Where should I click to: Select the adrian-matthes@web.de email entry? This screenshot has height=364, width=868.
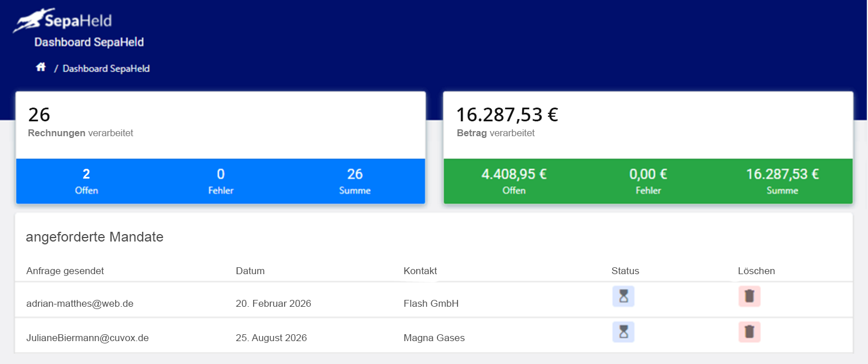(80, 304)
